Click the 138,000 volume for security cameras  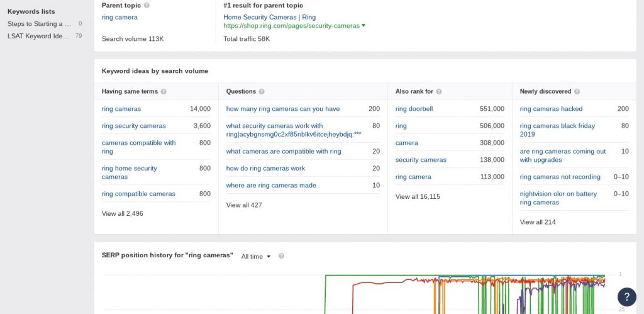coord(492,160)
